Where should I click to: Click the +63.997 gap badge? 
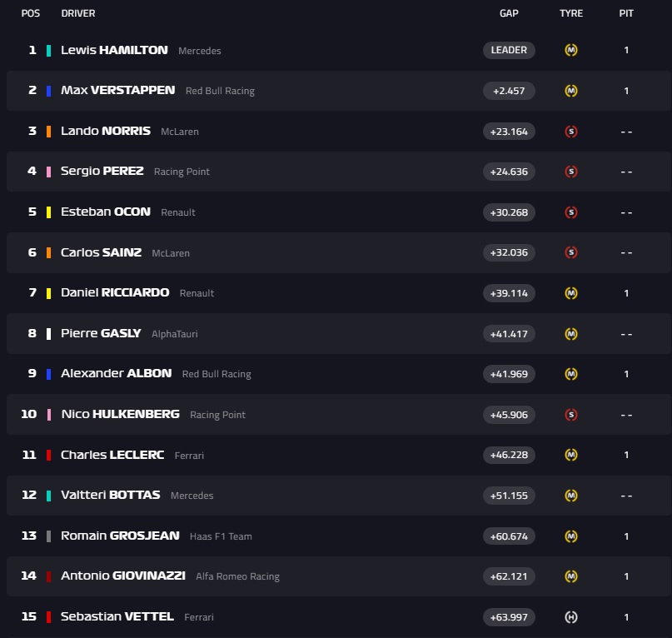pos(509,617)
